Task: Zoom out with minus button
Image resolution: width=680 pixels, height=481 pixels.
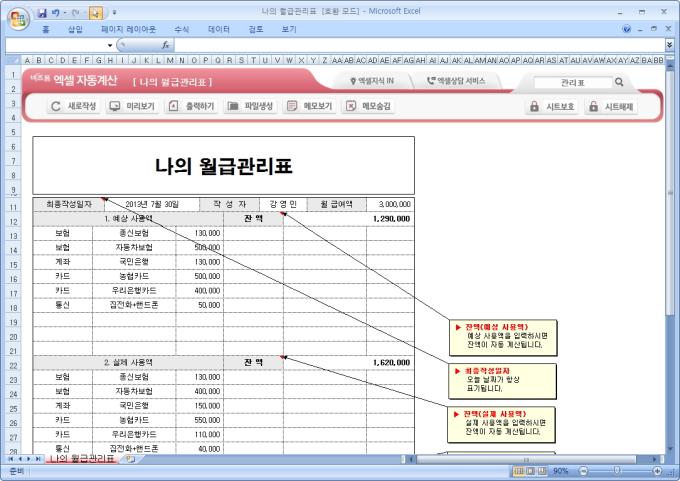Action: coord(583,471)
